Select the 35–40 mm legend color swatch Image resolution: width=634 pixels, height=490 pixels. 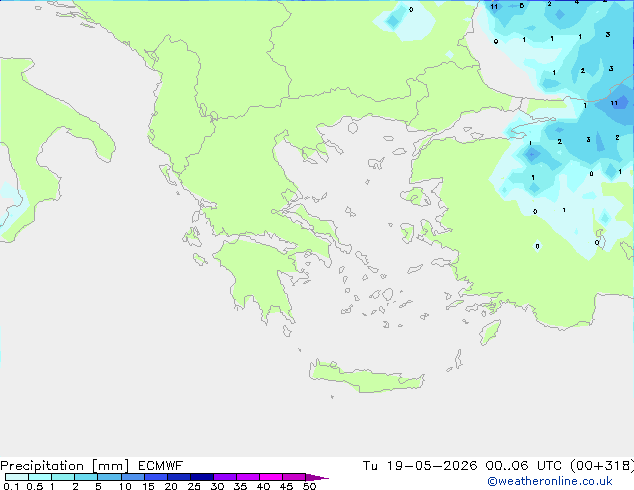(248, 477)
